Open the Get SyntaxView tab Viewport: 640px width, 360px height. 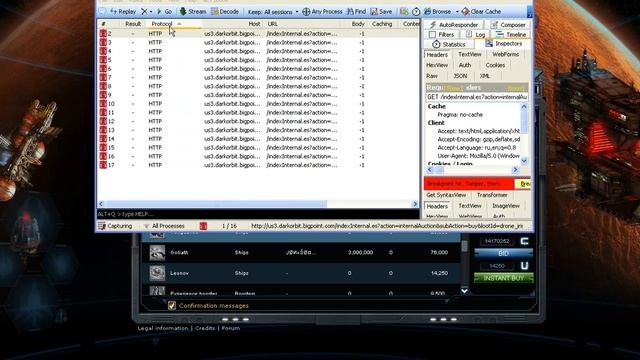coord(446,195)
